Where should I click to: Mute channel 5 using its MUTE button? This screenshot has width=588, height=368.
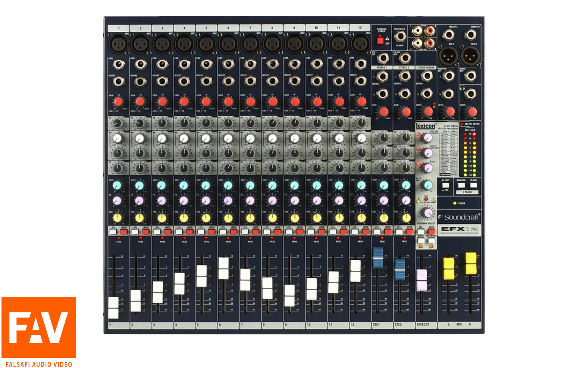(x=212, y=232)
